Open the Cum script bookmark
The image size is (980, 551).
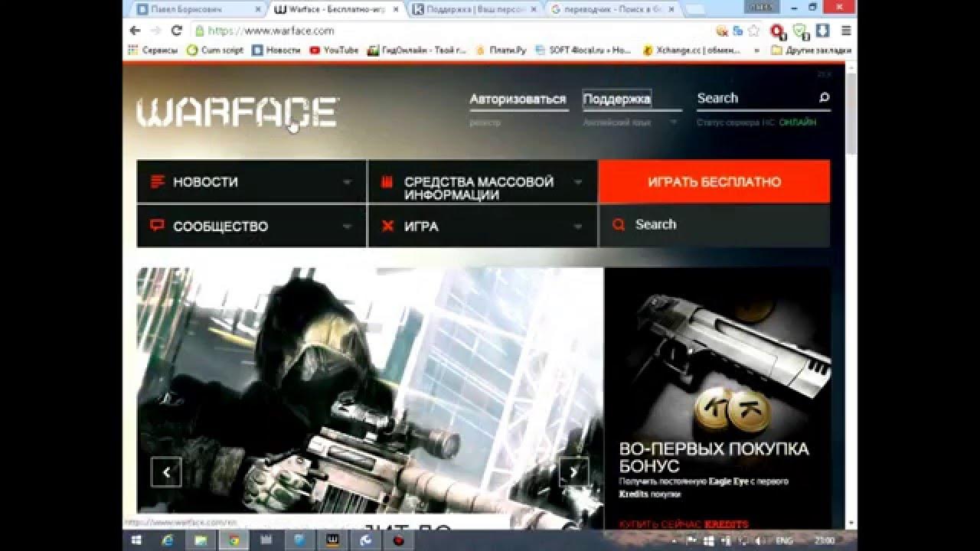pyautogui.click(x=215, y=50)
